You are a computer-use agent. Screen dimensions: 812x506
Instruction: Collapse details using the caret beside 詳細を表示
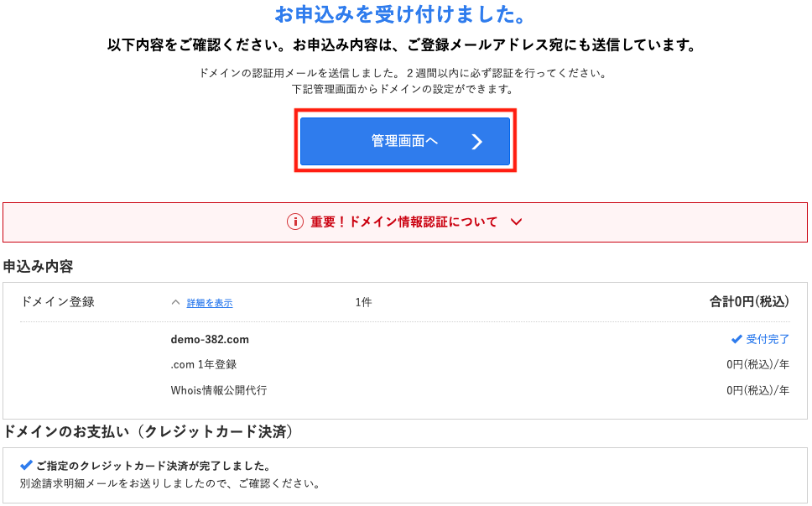(175, 302)
